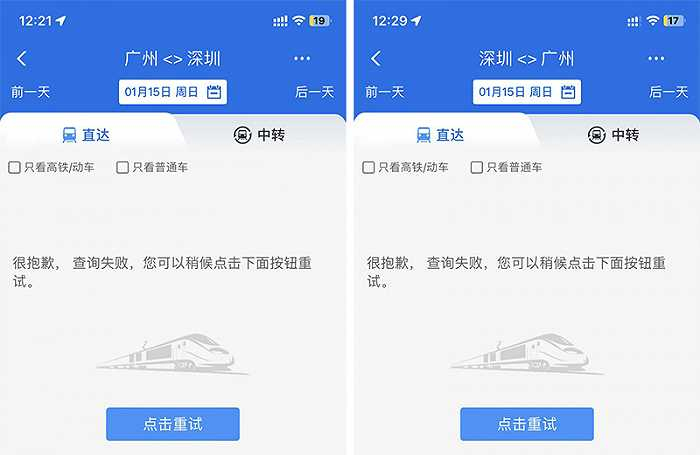Click 点击重试 button on left screen
The width and height of the screenshot is (700, 455).
pyautogui.click(x=173, y=424)
